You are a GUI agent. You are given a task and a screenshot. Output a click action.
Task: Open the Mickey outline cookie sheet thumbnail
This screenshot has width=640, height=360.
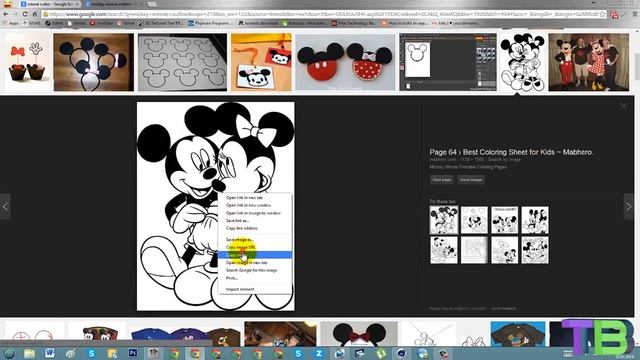pyautogui.click(x=182, y=62)
